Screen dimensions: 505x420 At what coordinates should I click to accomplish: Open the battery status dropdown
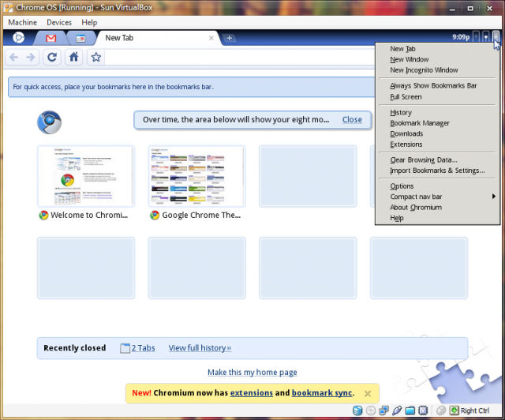[x=476, y=37]
